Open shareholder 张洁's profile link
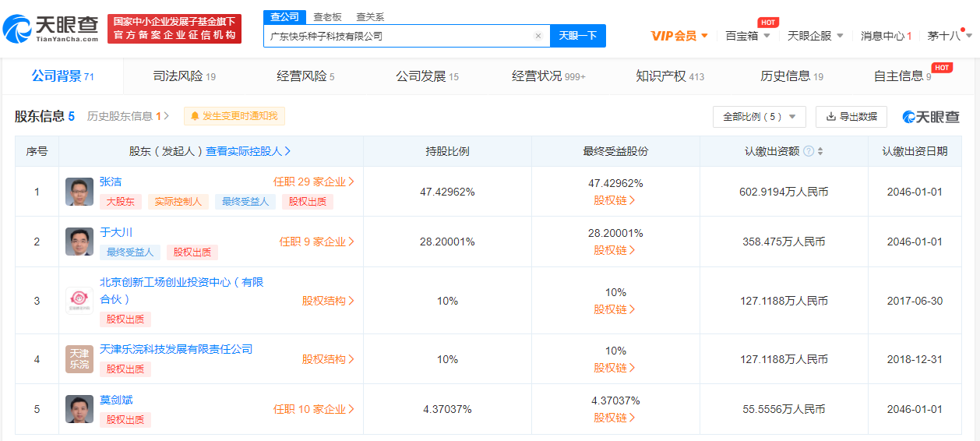 [x=111, y=182]
